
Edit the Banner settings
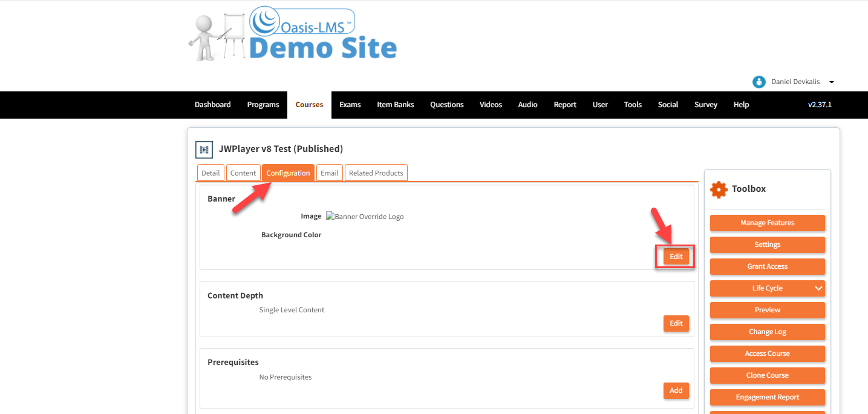pos(674,256)
